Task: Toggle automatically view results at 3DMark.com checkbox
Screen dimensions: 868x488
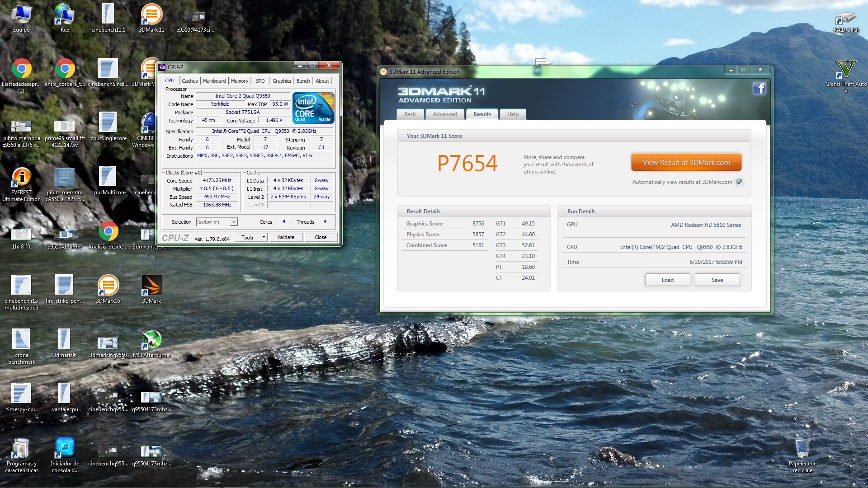Action: pos(740,183)
